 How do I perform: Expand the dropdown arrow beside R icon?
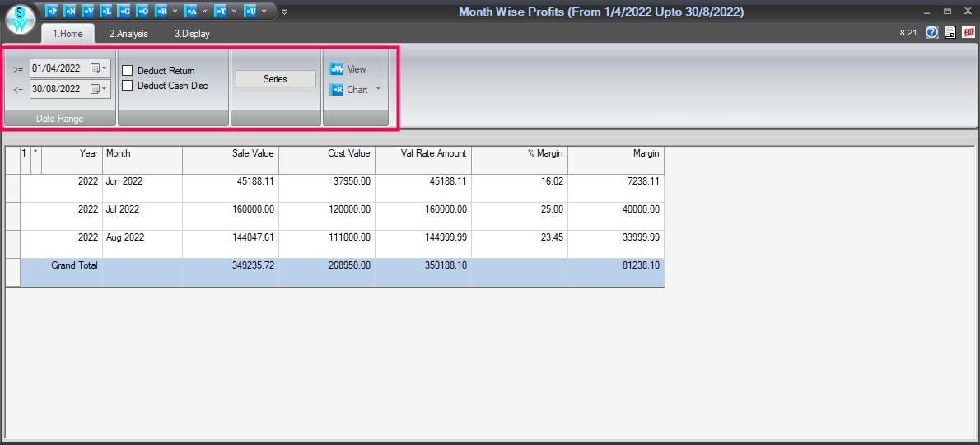point(175,12)
